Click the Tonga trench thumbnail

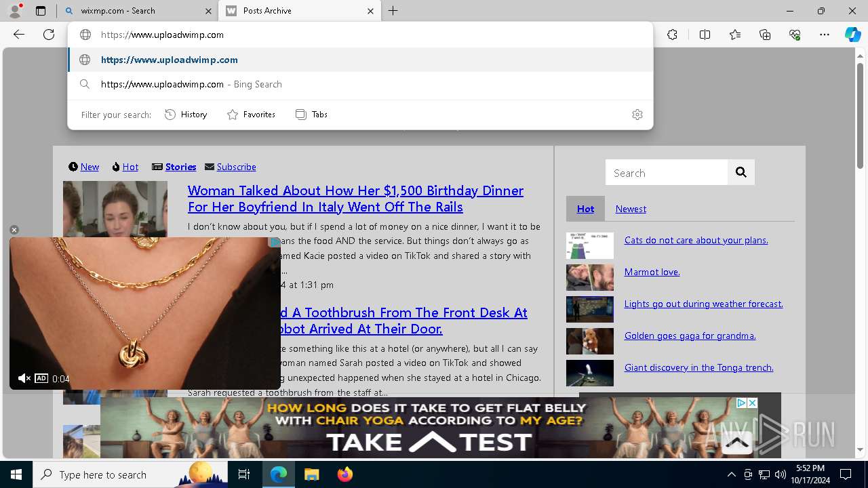590,373
